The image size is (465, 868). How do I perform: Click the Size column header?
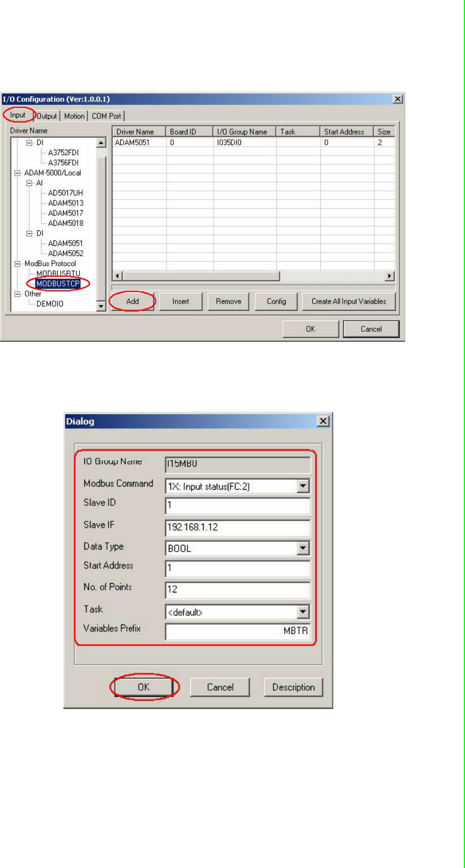click(x=384, y=132)
